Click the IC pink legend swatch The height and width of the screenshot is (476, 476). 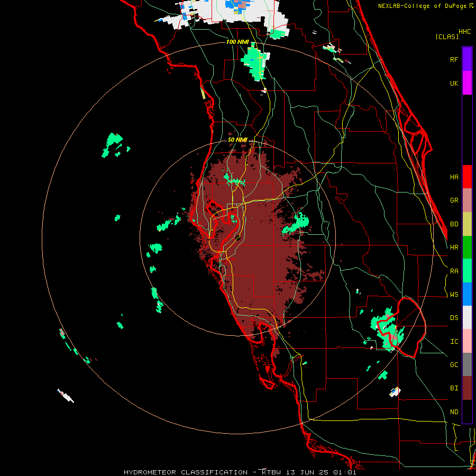(467, 341)
